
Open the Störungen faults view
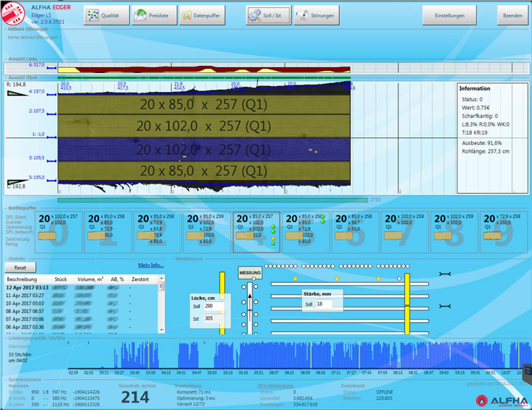[314, 15]
